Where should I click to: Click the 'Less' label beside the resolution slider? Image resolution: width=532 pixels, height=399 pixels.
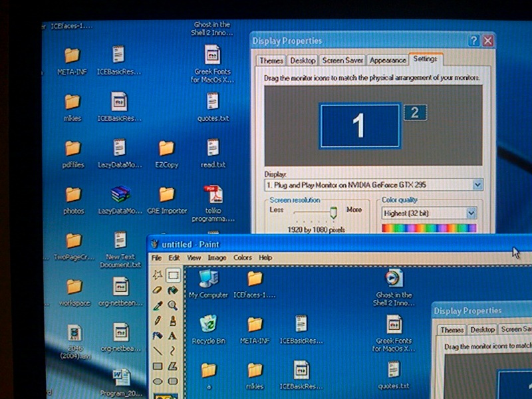click(277, 209)
